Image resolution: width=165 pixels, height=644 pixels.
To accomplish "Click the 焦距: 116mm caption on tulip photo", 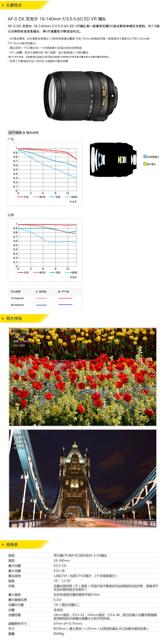I will pos(22,341).
